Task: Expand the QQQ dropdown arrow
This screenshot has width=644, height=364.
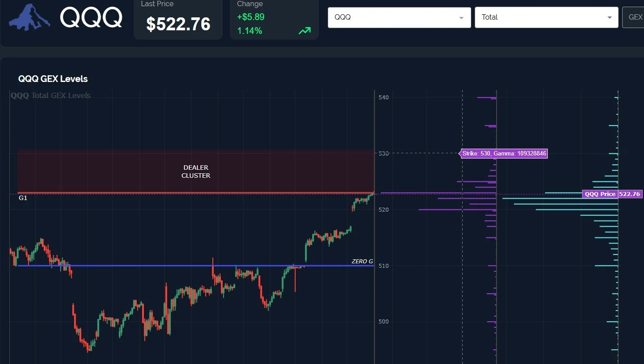Action: click(x=461, y=18)
